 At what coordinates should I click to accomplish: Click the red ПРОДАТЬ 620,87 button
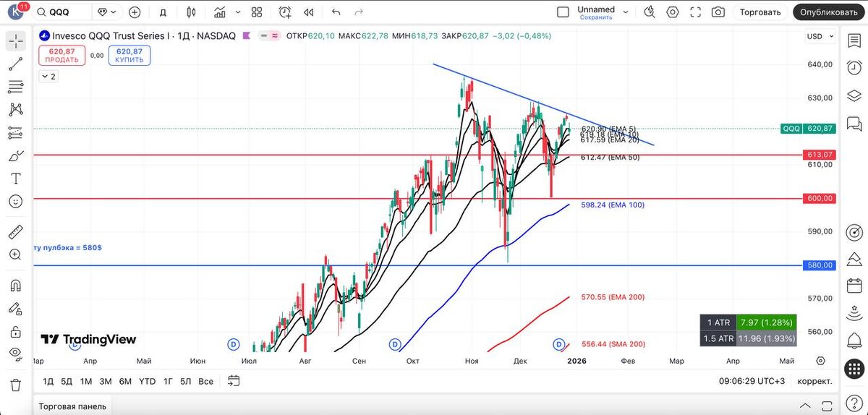tap(61, 56)
